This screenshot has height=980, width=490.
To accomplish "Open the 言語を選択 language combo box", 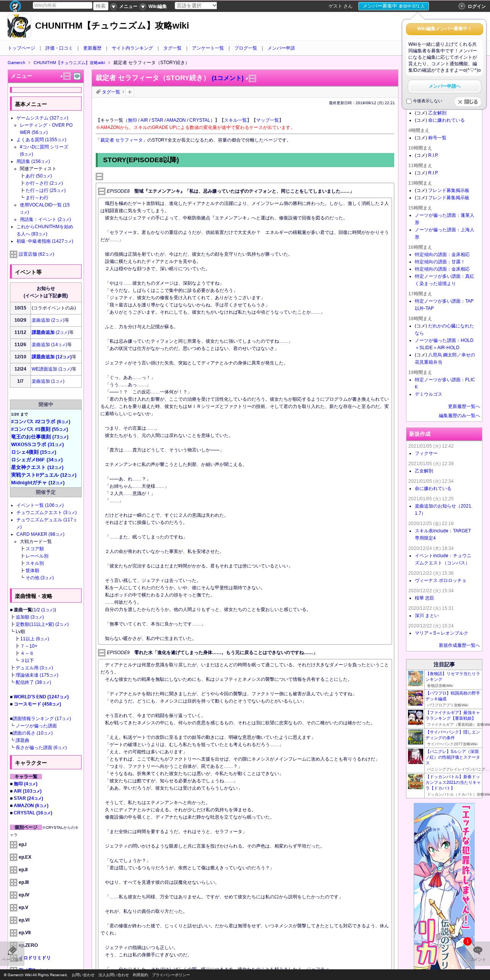I will [196, 6].
